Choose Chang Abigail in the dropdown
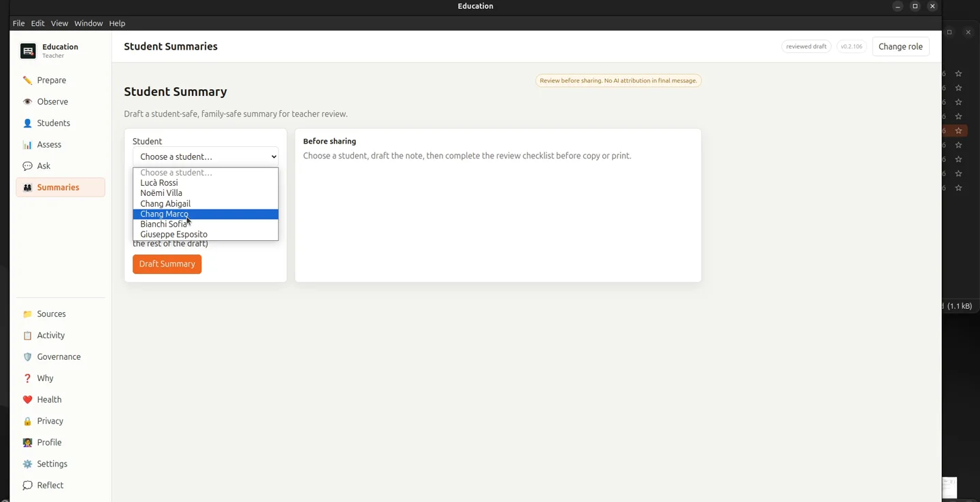This screenshot has height=502, width=980. (x=206, y=203)
